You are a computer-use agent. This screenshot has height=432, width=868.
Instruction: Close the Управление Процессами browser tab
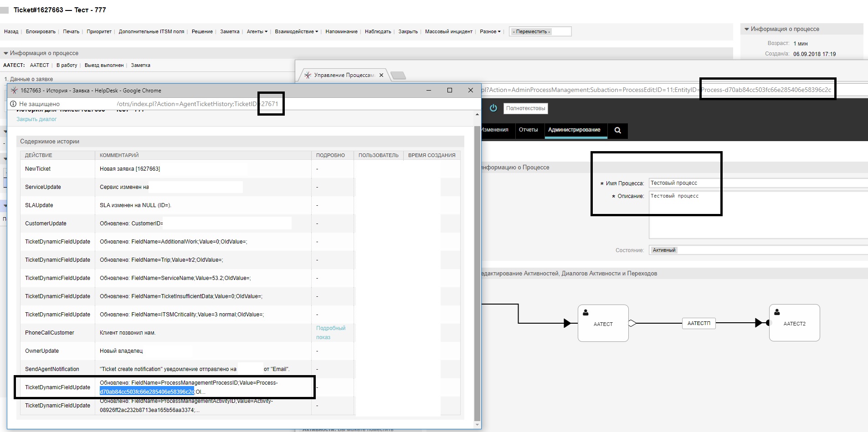(381, 75)
